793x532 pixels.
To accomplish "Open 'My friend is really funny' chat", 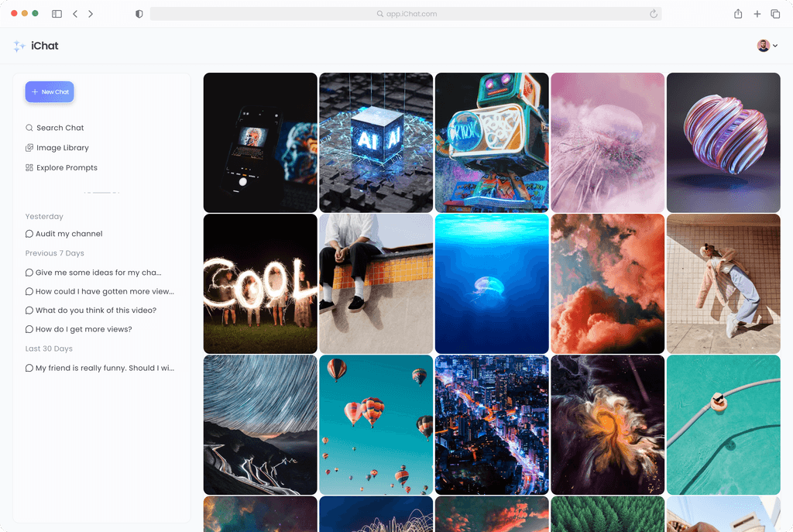I will coord(100,368).
